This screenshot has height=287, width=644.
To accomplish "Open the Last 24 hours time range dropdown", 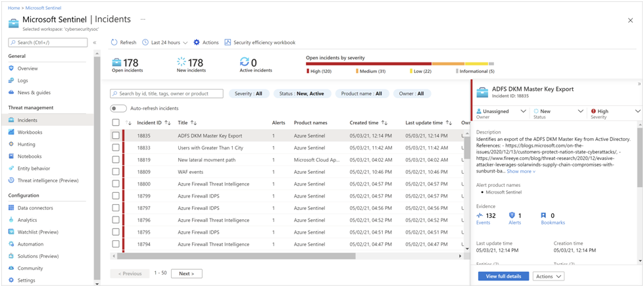I will click(x=165, y=42).
